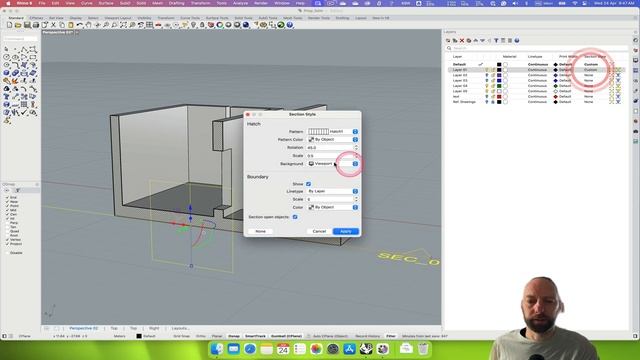Image resolution: width=640 pixels, height=360 pixels.
Task: Toggle SmartTrack in the status bar
Action: tap(255, 336)
